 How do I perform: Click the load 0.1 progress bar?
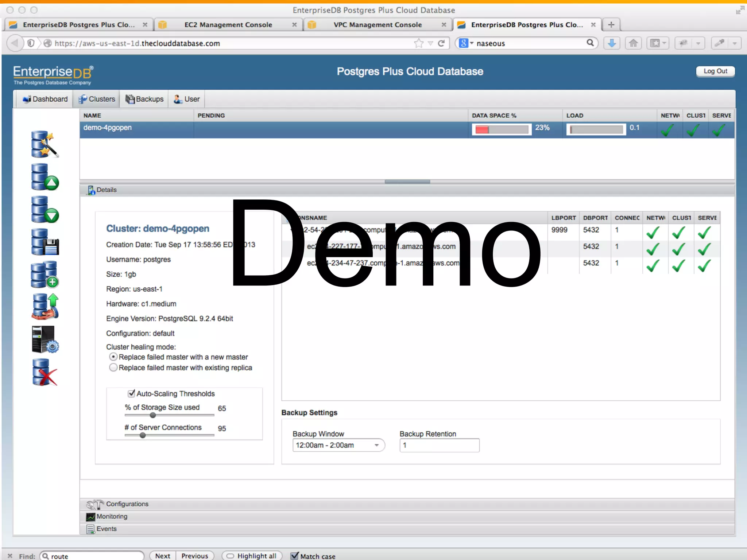tap(596, 130)
